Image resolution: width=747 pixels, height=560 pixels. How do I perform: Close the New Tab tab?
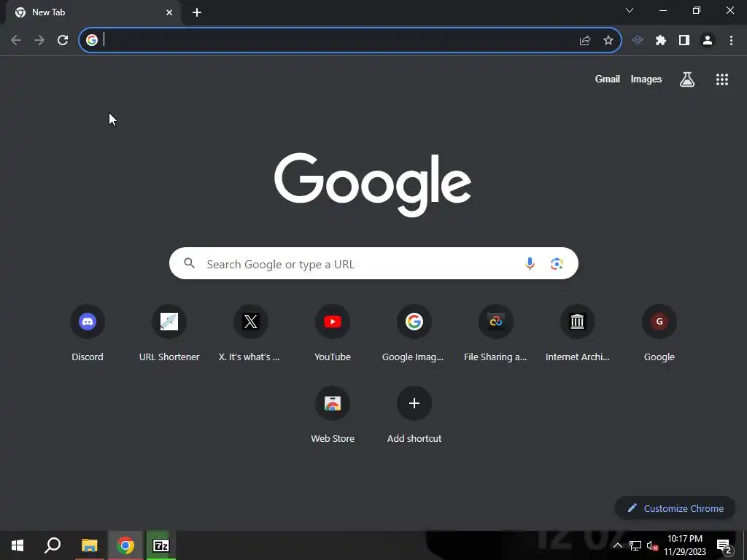169,12
